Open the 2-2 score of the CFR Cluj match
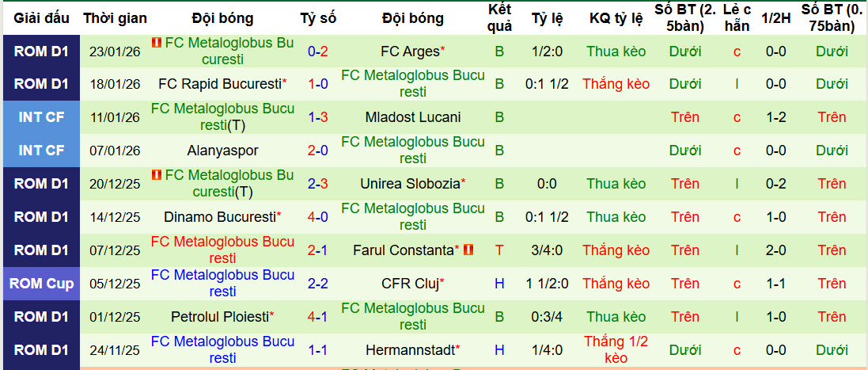The image size is (868, 370). tap(318, 283)
